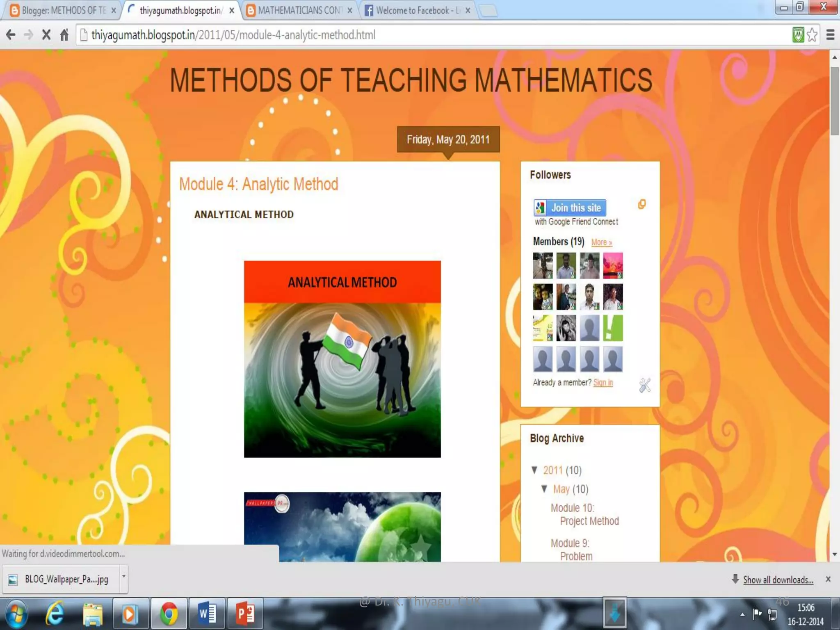840x630 pixels.
Task: Open the More members link
Action: (601, 242)
